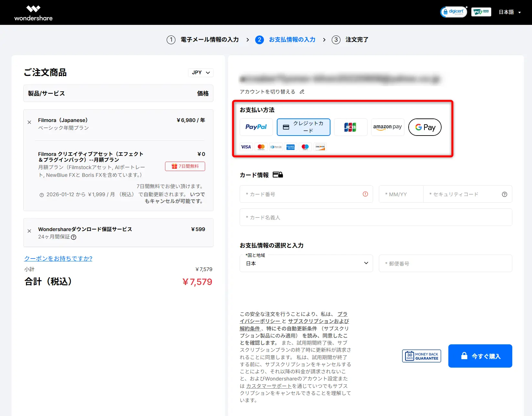Focus the カード番号 card number field
532x416 pixels.
[x=302, y=194]
